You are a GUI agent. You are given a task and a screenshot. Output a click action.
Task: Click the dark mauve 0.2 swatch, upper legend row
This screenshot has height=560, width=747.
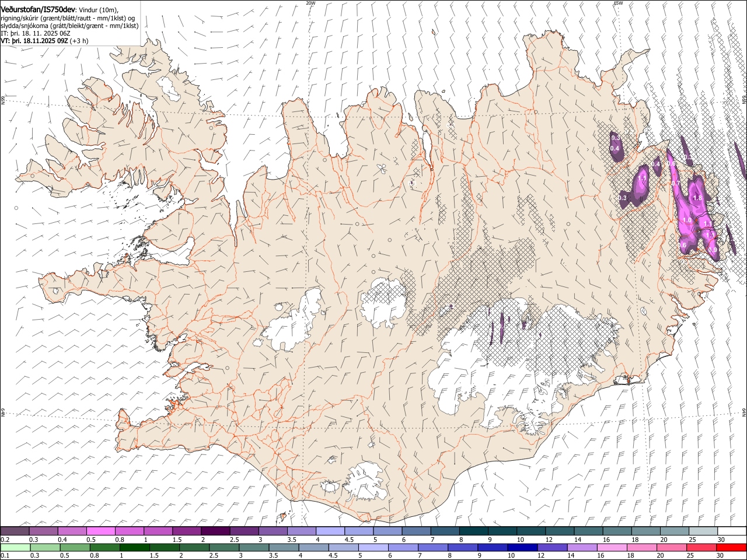point(15,531)
